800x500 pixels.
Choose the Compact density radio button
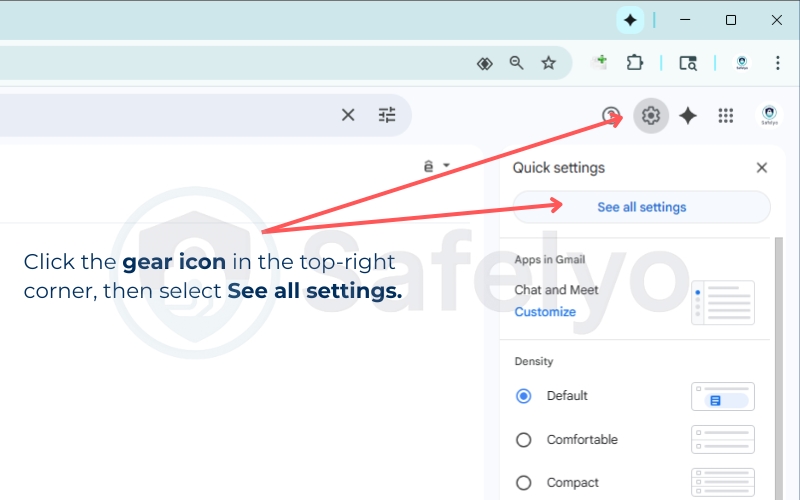click(x=523, y=482)
